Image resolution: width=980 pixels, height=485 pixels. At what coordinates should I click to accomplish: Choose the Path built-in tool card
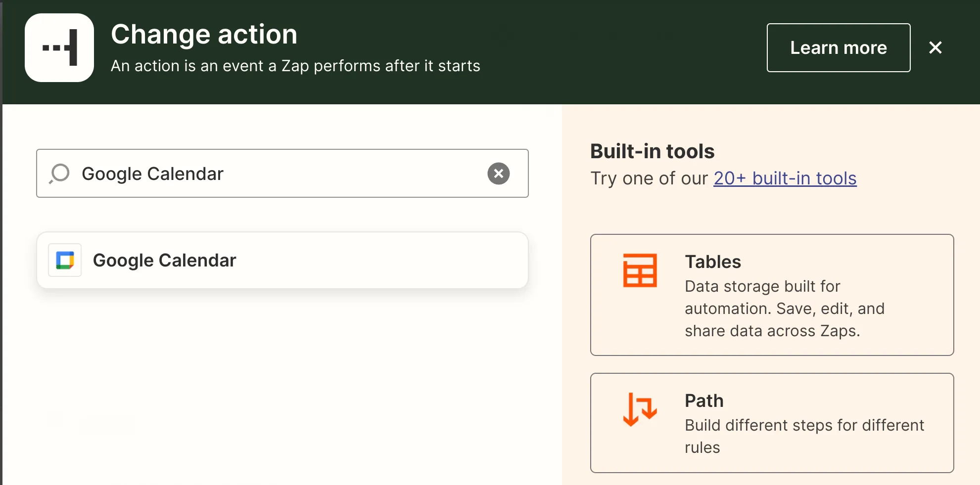pyautogui.click(x=772, y=423)
